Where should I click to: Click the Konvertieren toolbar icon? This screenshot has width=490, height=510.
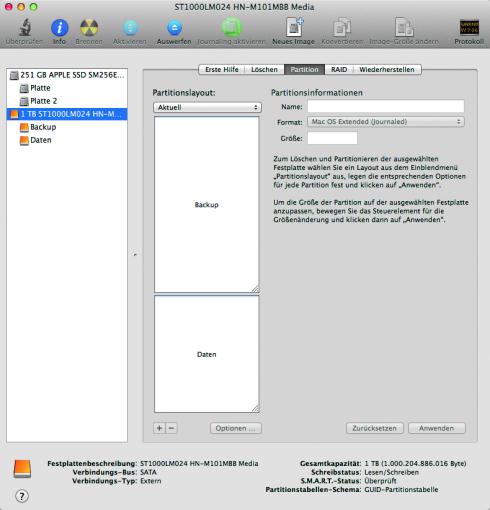(x=342, y=27)
